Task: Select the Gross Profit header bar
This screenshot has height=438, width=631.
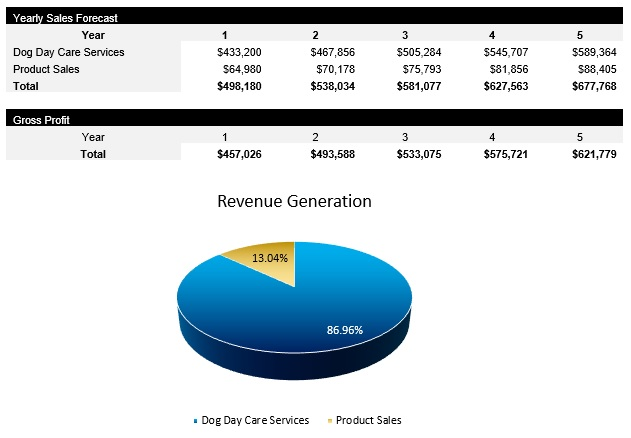Action: point(315,119)
